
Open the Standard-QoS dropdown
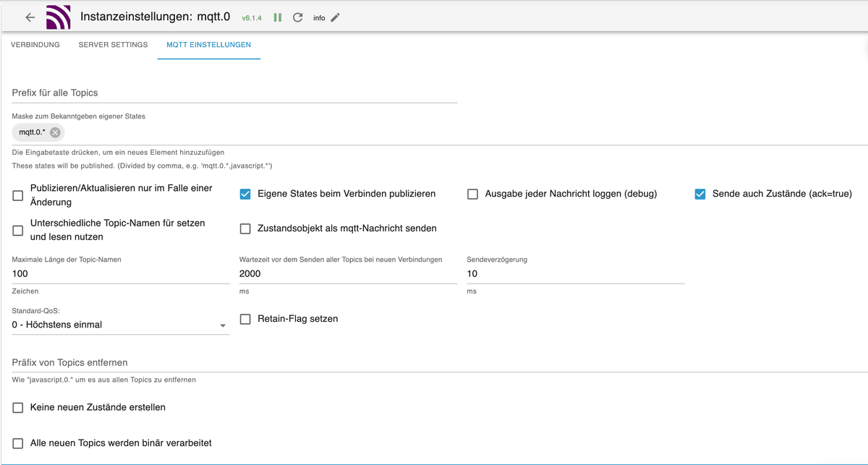[x=120, y=324]
